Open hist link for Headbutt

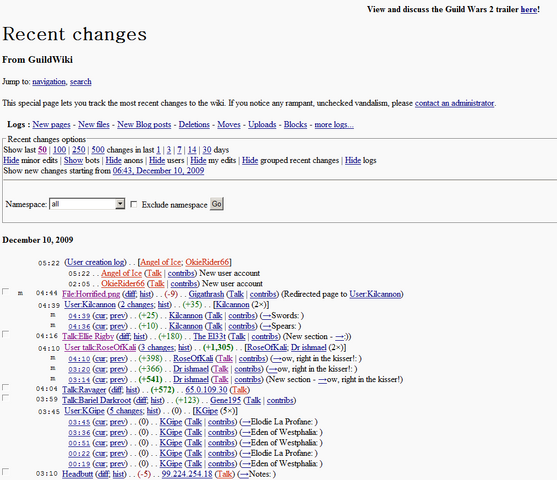click(x=118, y=474)
